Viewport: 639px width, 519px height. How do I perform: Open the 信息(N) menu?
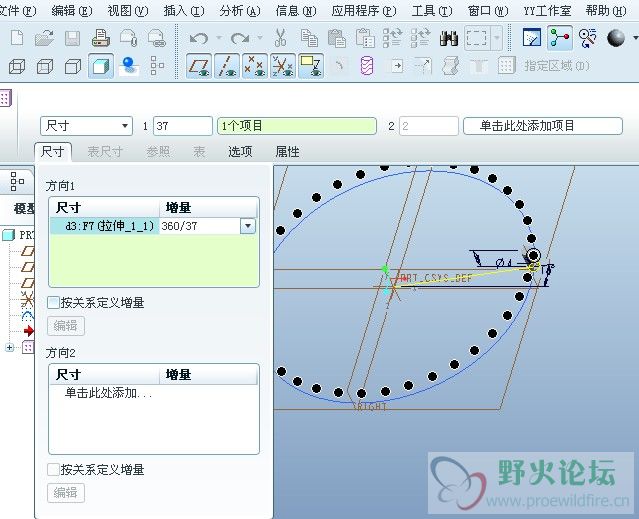click(x=296, y=11)
